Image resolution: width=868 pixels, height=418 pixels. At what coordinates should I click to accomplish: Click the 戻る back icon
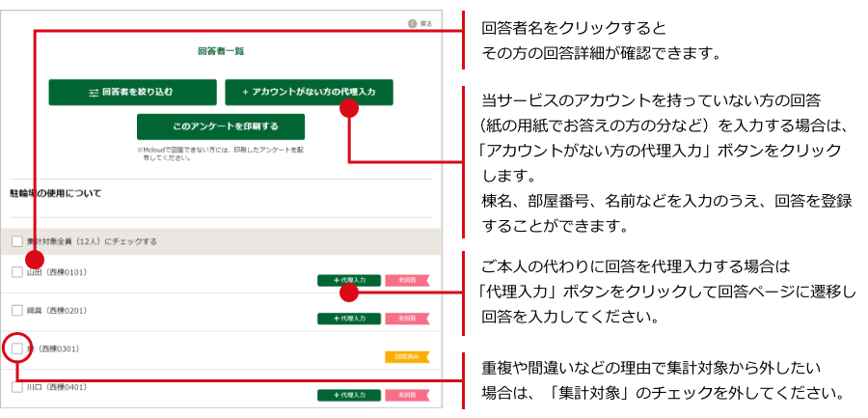[413, 22]
